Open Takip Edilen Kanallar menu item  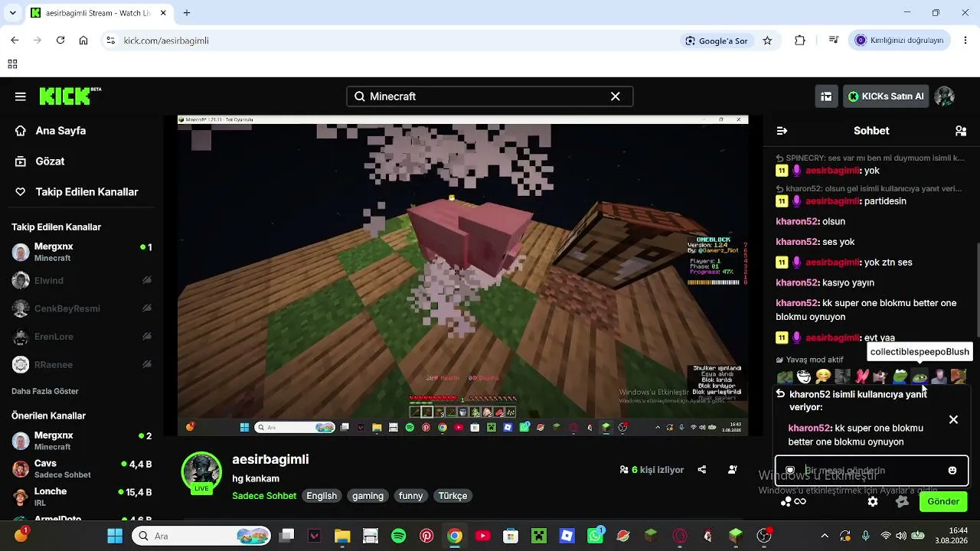[87, 192]
